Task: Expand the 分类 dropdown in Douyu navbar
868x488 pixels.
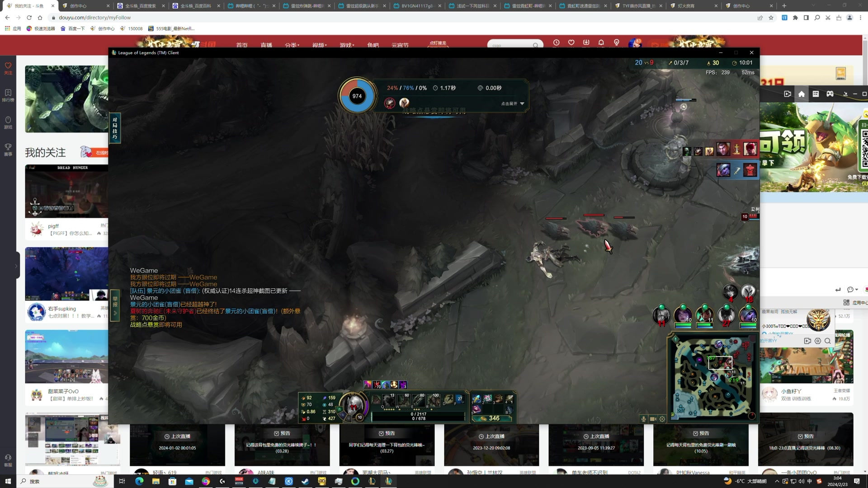Action: [292, 45]
